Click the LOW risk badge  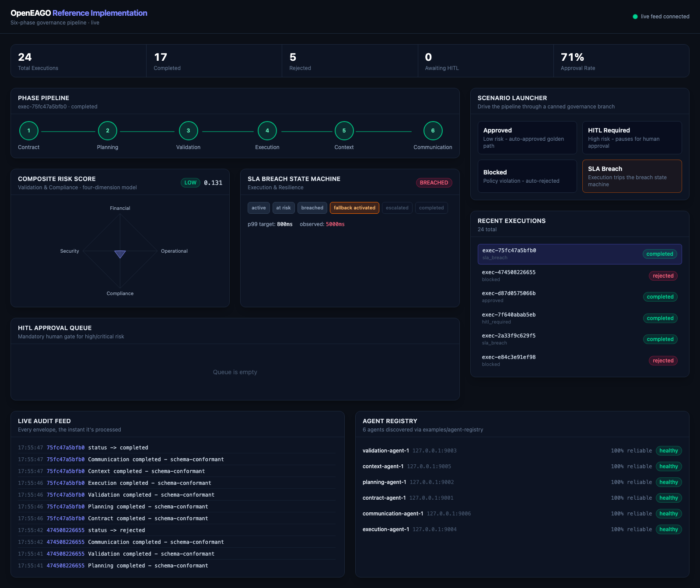(190, 183)
